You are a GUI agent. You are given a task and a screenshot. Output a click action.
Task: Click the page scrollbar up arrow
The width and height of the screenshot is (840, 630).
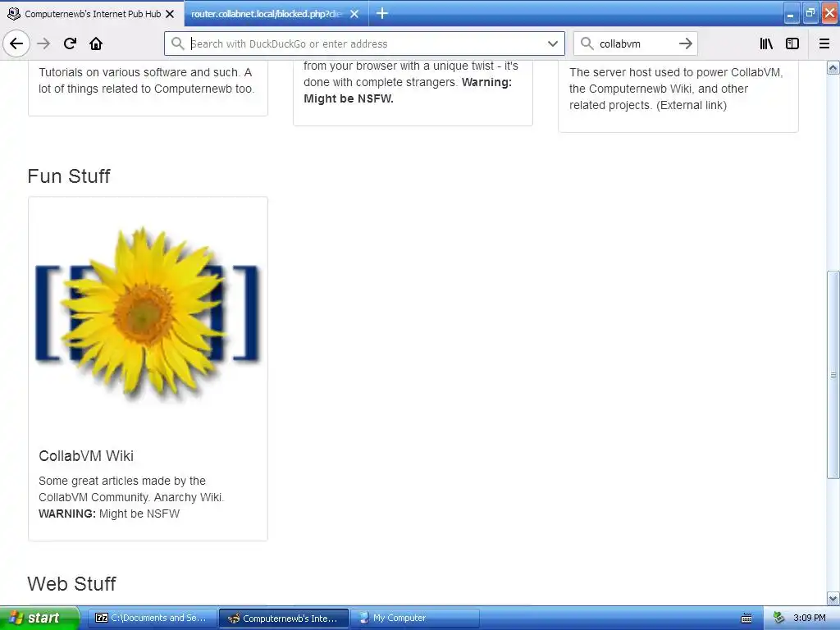coord(833,67)
